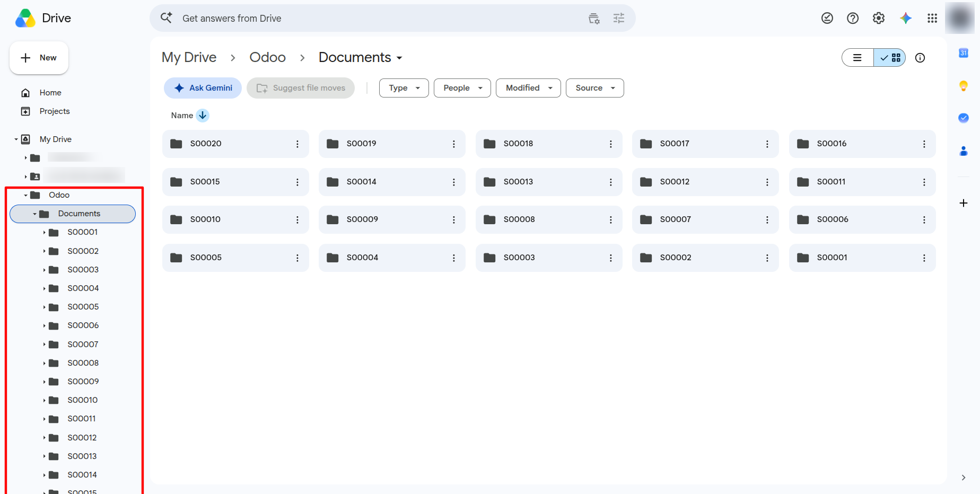Open more actions for folder S00001 card
Image resolution: width=980 pixels, height=494 pixels.
(924, 258)
